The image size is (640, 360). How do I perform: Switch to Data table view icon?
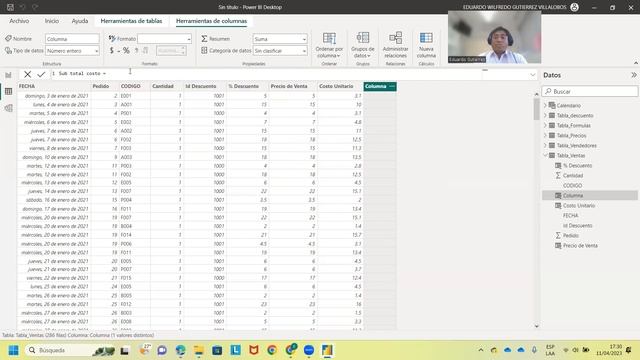click(x=8, y=91)
